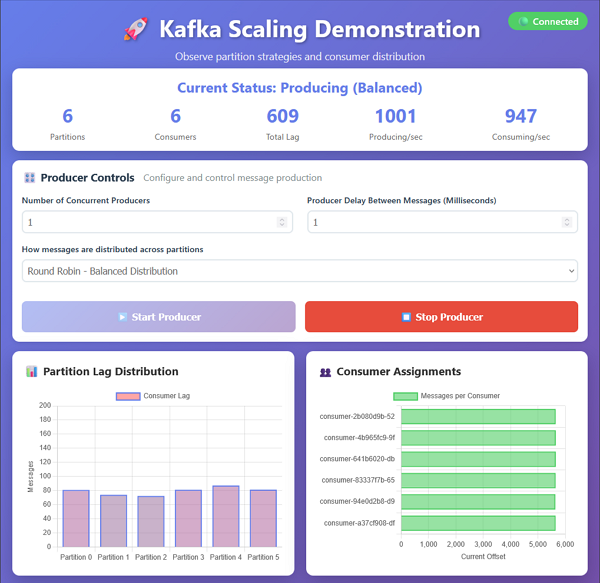Click the Connected status badge
Image resolution: width=600 pixels, height=583 pixels.
548,21
